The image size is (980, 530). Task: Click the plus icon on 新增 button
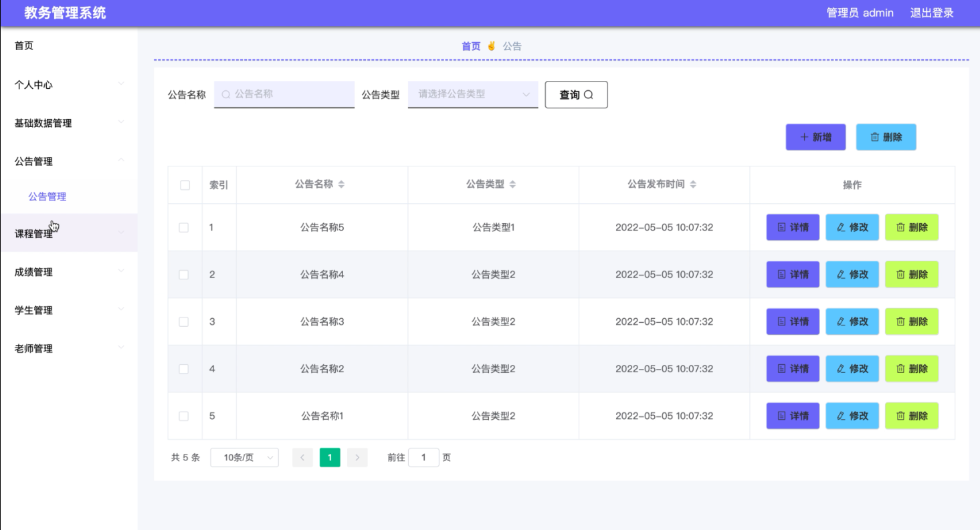tap(805, 137)
